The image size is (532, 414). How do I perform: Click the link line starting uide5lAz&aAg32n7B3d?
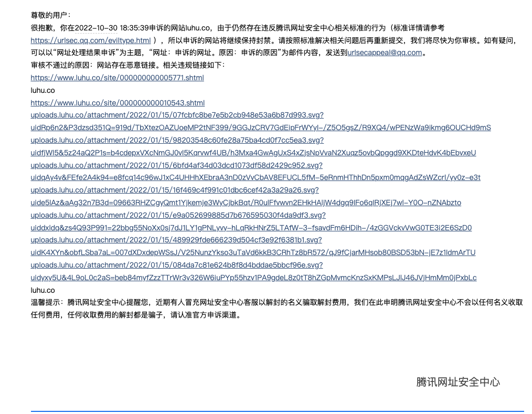(x=246, y=203)
